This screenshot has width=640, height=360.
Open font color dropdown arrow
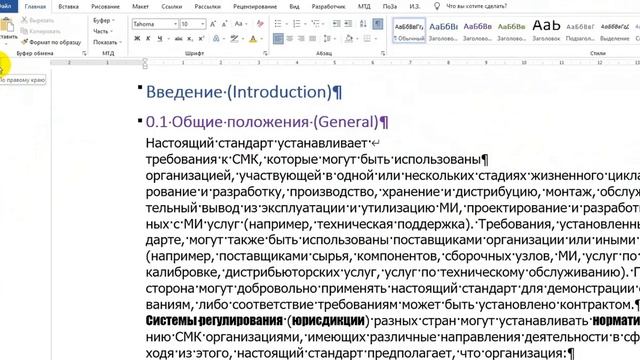click(x=262, y=39)
